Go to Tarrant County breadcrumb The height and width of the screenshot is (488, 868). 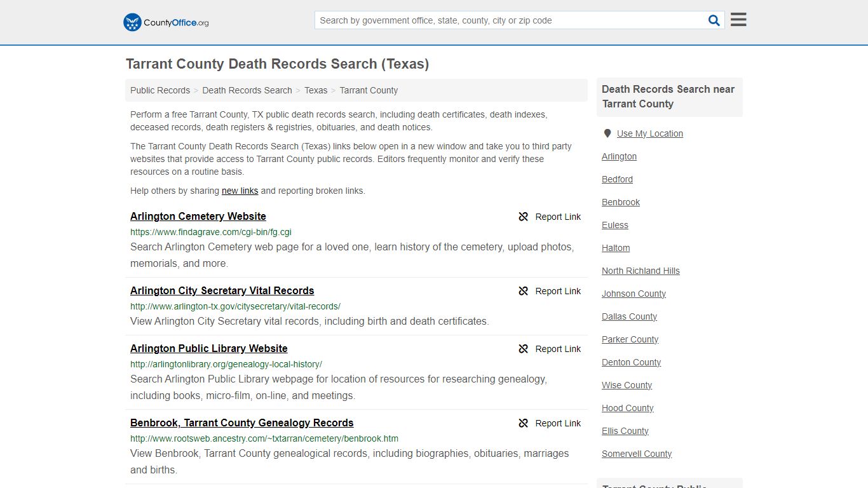(x=369, y=90)
